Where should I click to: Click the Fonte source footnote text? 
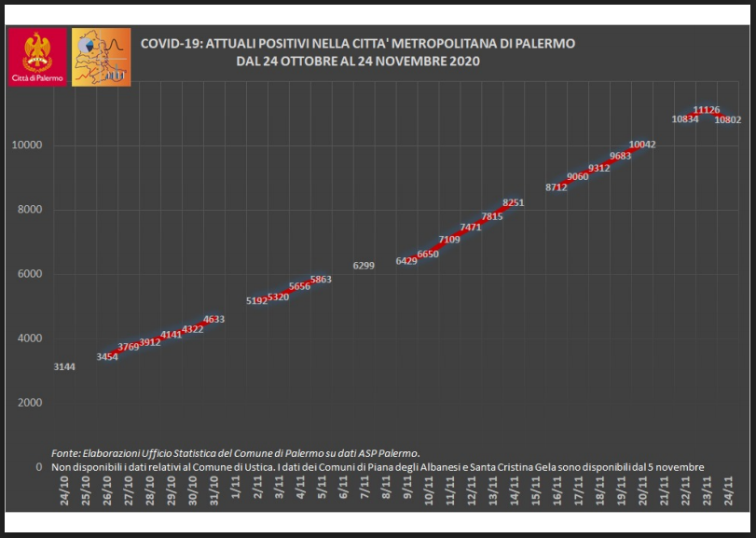[x=235, y=452]
